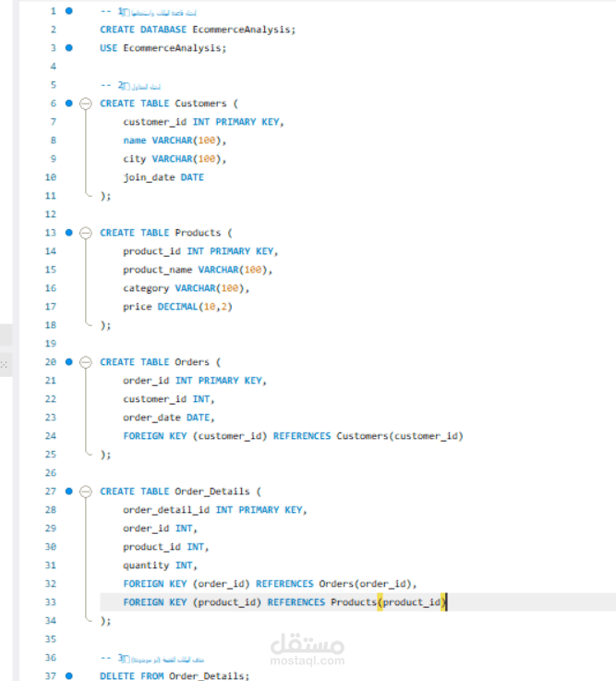Click the order_id INT line in Order_Details
This screenshot has width=616, height=681.
(160, 529)
